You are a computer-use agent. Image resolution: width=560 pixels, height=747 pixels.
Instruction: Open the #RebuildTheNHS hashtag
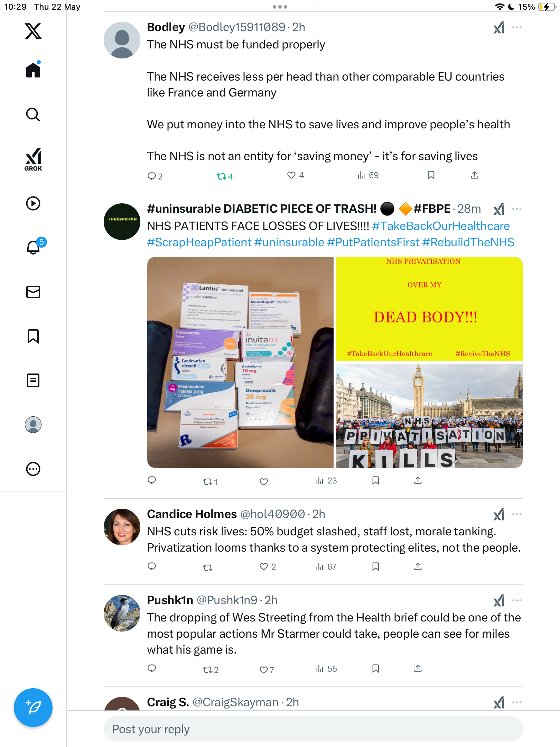click(x=468, y=242)
